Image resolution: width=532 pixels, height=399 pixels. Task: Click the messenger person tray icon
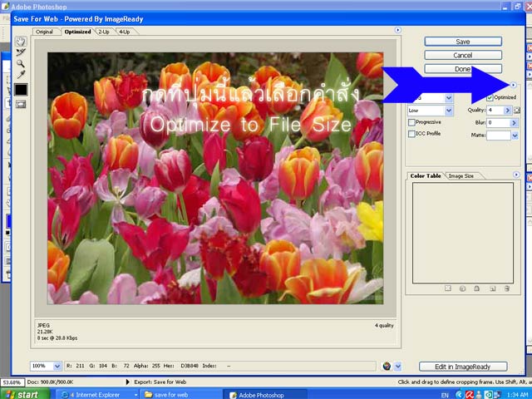tap(479, 395)
